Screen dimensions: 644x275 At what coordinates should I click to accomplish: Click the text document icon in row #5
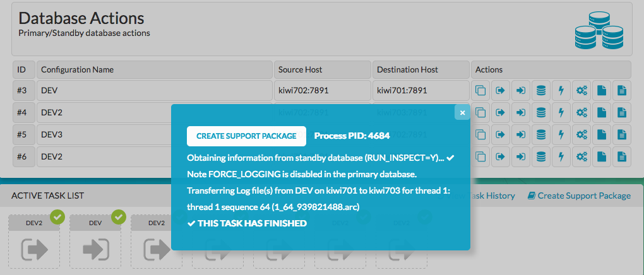[622, 134]
